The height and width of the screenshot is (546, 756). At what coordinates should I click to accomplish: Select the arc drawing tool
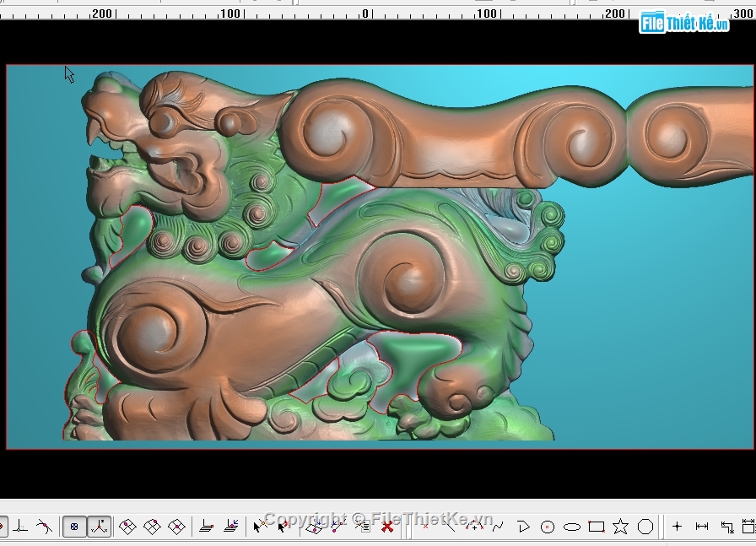[x=474, y=527]
